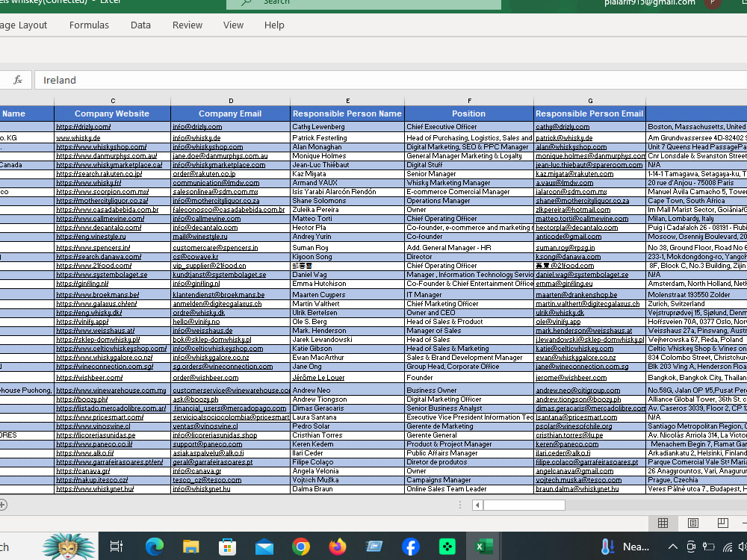
Task: Toggle the Wi-Fi network tray icon
Action: (x=728, y=546)
